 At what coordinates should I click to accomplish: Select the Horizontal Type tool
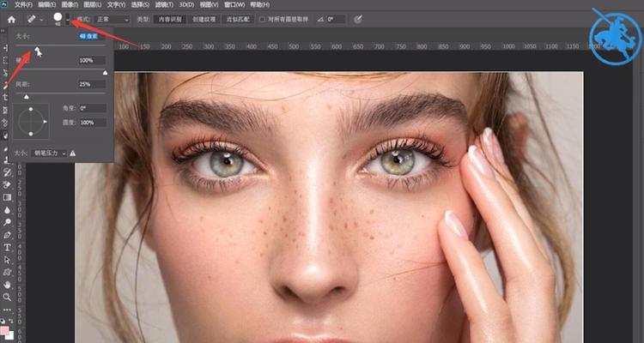(7, 247)
